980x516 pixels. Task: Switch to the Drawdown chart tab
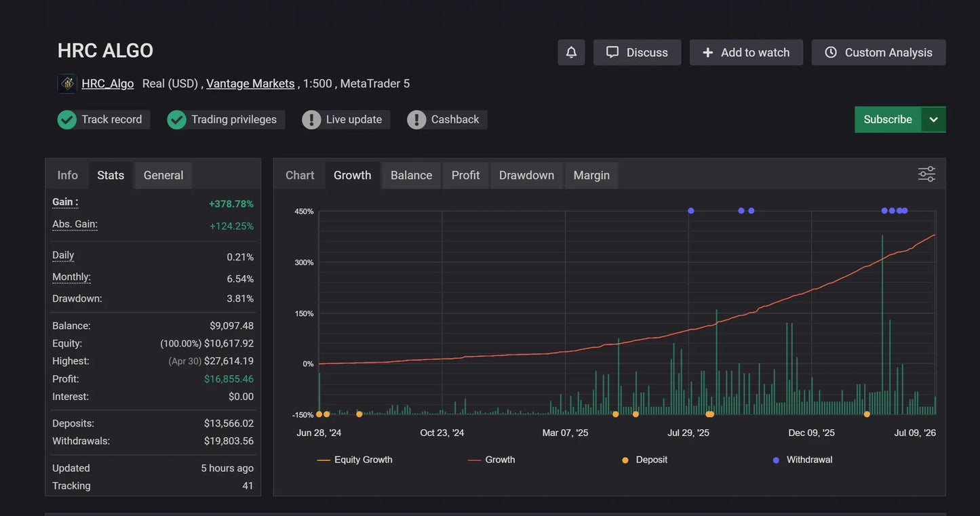pyautogui.click(x=526, y=175)
